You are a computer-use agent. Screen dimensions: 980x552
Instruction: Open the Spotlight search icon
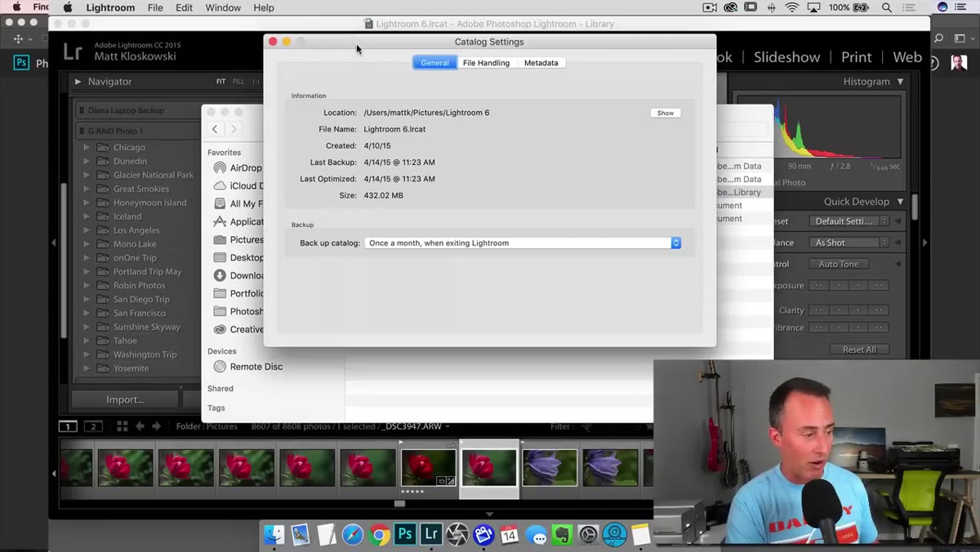coord(887,7)
